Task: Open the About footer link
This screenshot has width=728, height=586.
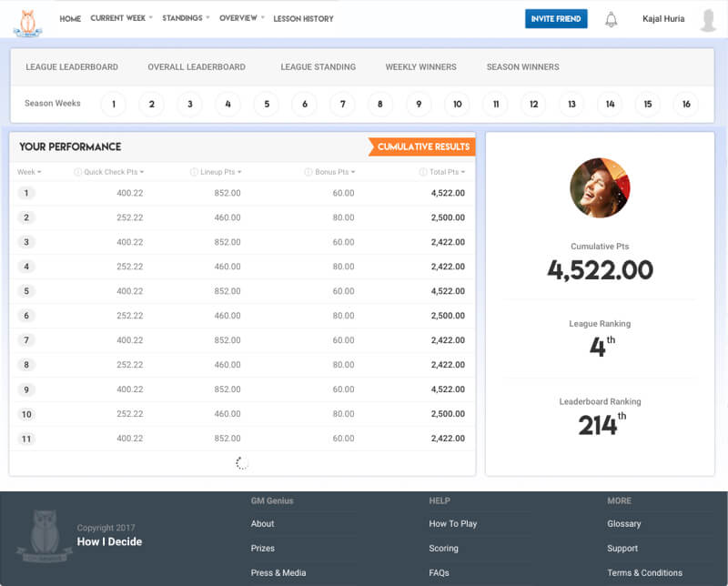Action: (262, 523)
